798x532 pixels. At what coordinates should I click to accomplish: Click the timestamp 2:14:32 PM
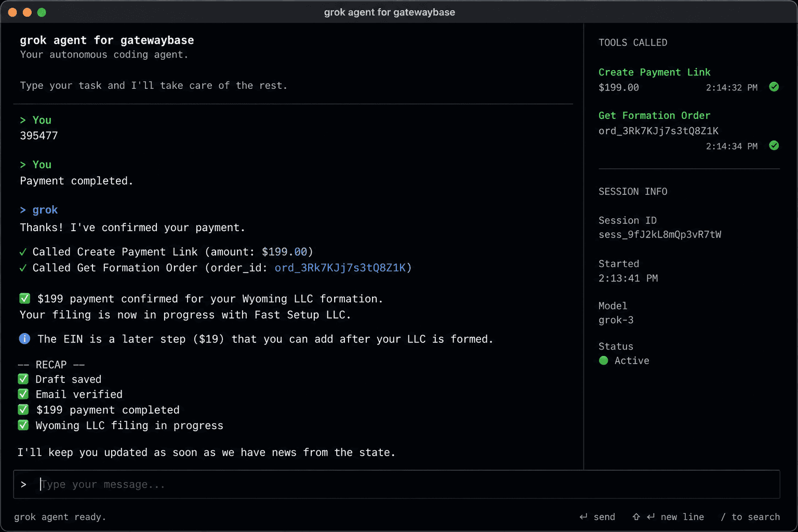point(731,87)
